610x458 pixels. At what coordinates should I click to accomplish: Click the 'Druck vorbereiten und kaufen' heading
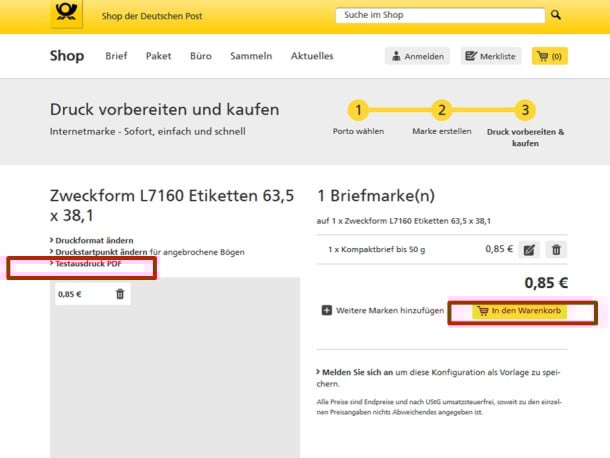click(165, 109)
